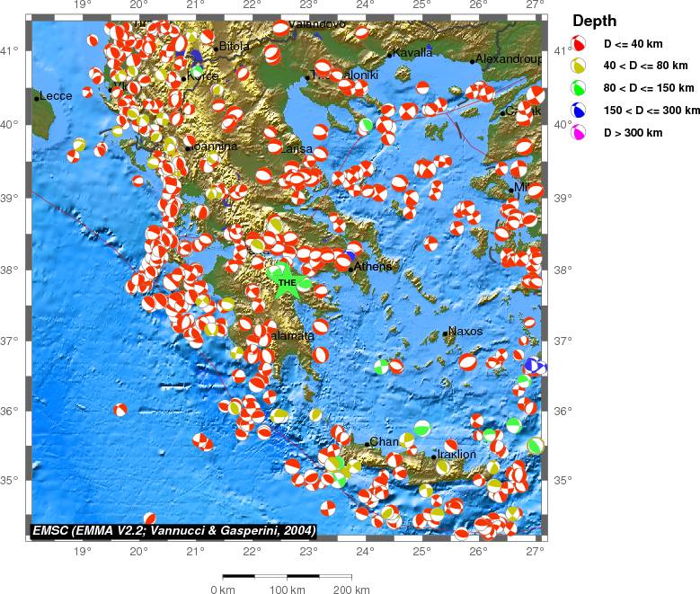The width and height of the screenshot is (700, 594).
Task: Click the EMSC EMMA V2.2 credit text
Action: [168, 531]
